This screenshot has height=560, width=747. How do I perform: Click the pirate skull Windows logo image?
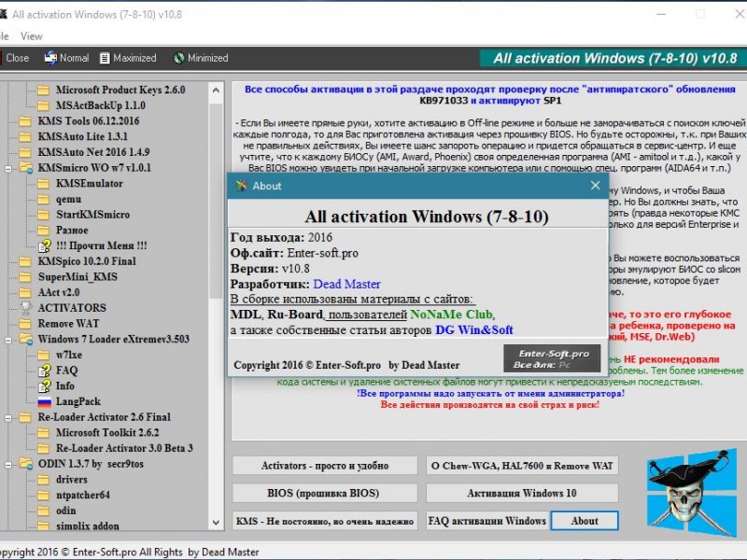click(692, 493)
